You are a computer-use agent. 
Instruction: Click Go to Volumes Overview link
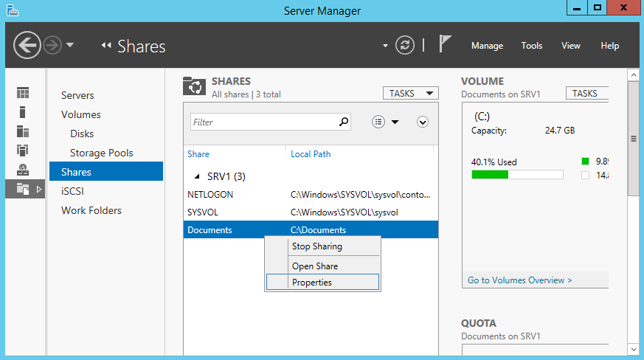pos(519,280)
